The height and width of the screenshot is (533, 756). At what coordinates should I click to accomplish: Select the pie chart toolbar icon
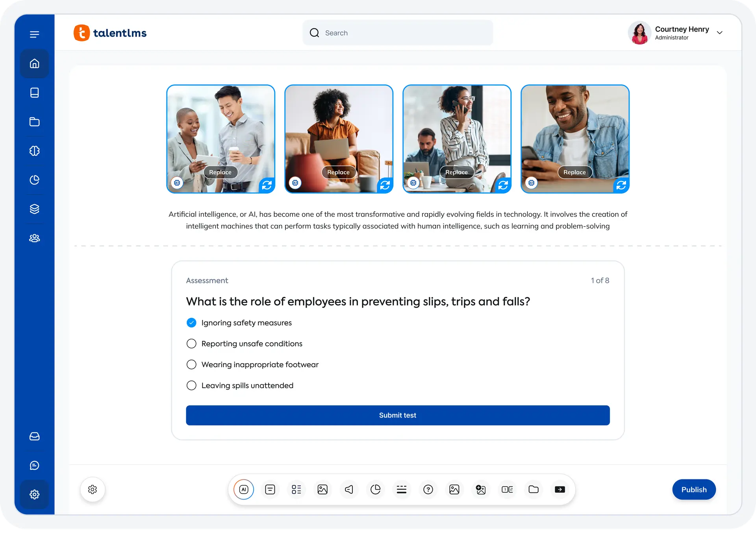tap(375, 489)
